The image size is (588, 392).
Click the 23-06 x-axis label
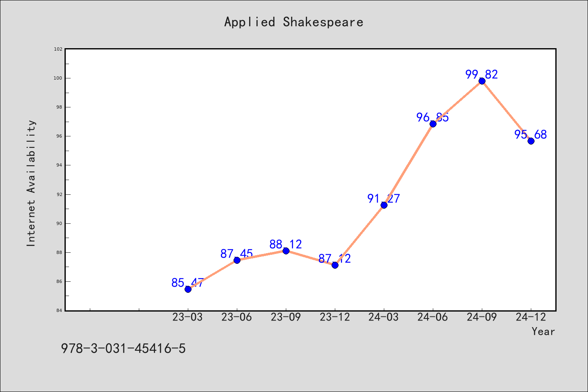coord(237,317)
